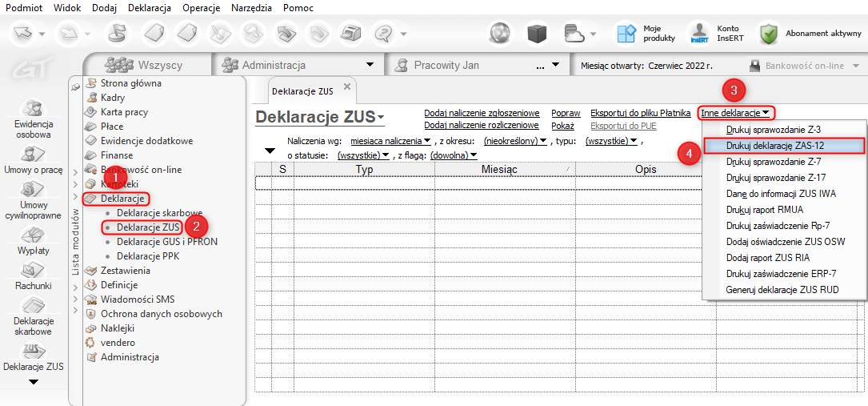Select Deklaracje PPK tree item

click(x=148, y=256)
